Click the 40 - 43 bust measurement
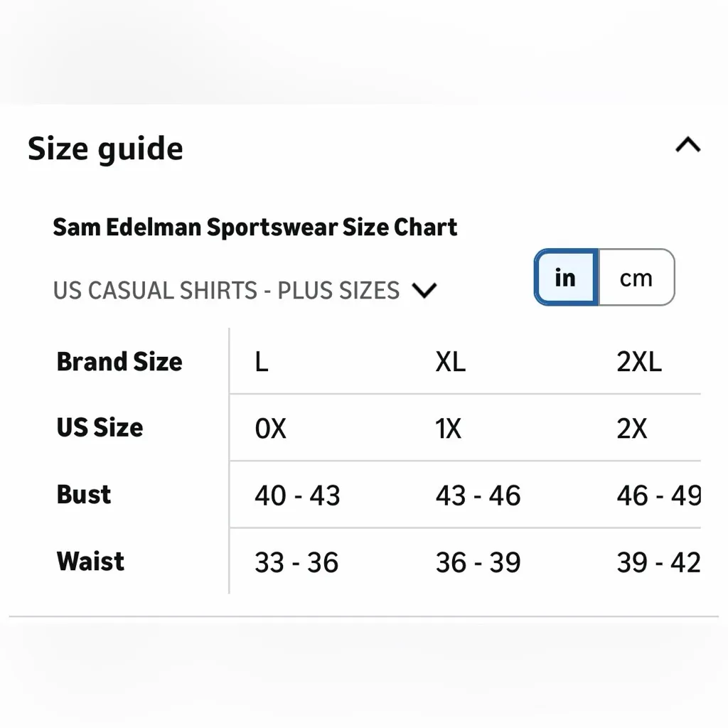The width and height of the screenshot is (728, 728). point(297,496)
